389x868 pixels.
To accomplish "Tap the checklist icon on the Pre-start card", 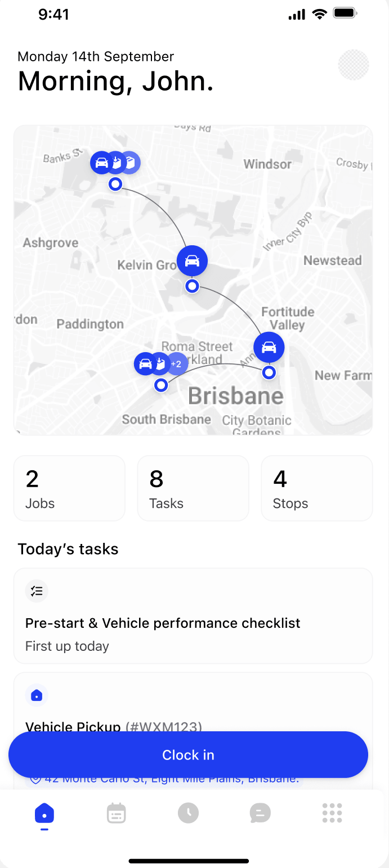I will [x=37, y=591].
